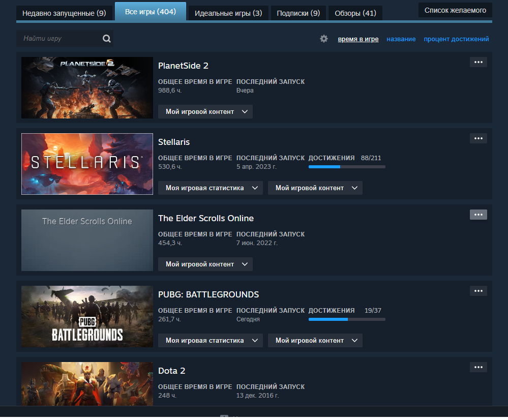Viewport: 508px width, 420px height.
Task: Expand Elder Scrolls Online Мой игровой контент
Action: coord(205,264)
